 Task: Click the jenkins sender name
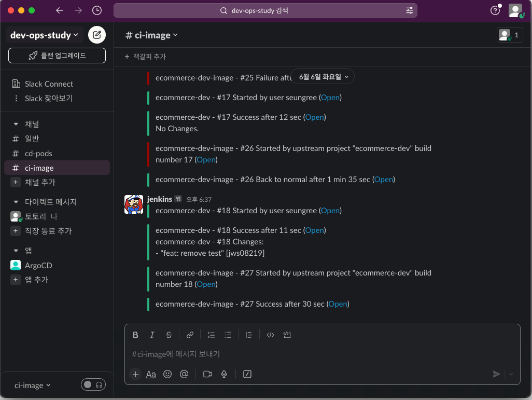(160, 199)
